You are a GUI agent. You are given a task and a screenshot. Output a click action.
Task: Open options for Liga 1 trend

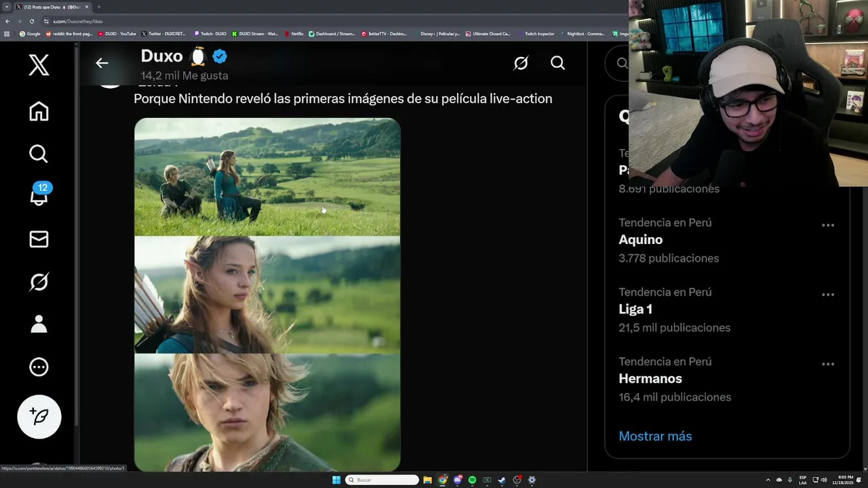828,295
